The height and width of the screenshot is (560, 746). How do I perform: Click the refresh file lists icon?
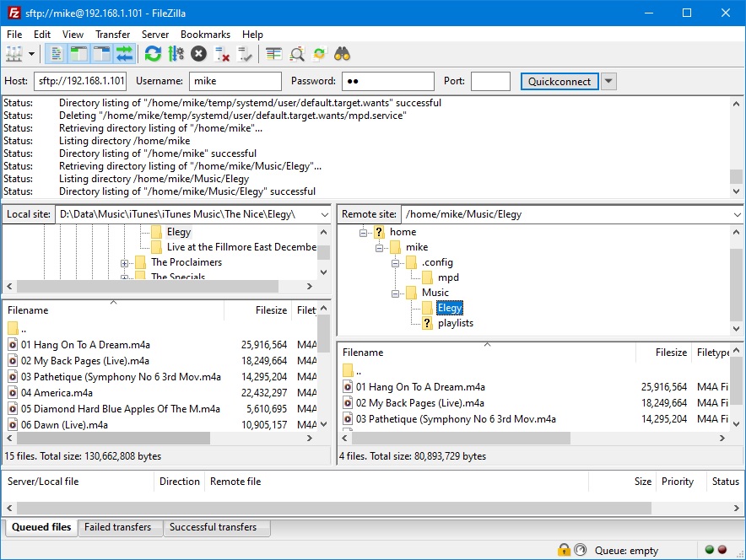(153, 54)
